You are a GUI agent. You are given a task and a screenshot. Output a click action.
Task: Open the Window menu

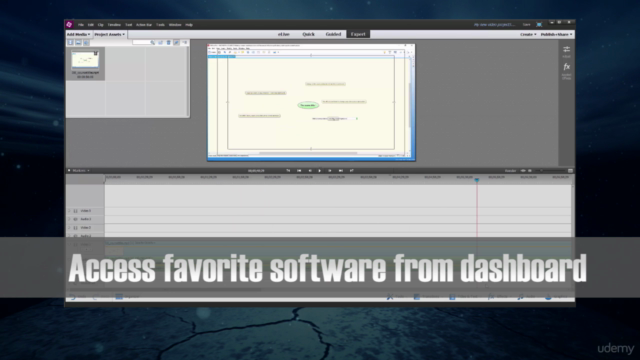tap(175, 25)
